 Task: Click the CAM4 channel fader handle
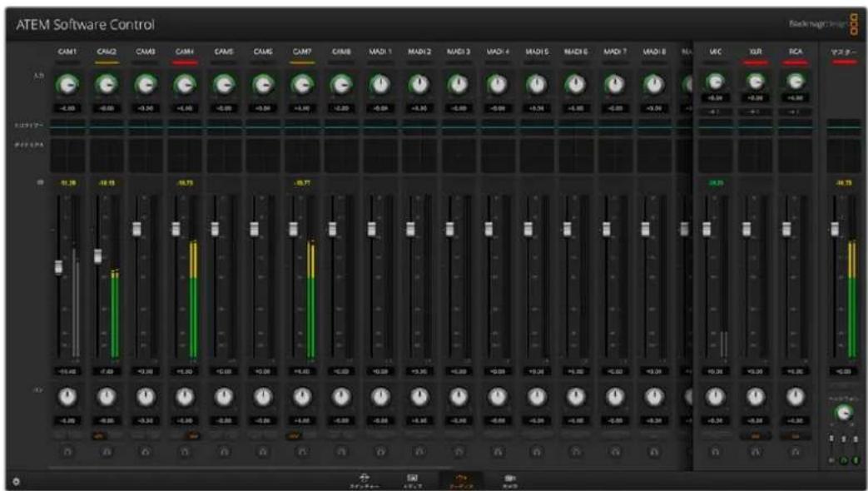coord(176,228)
